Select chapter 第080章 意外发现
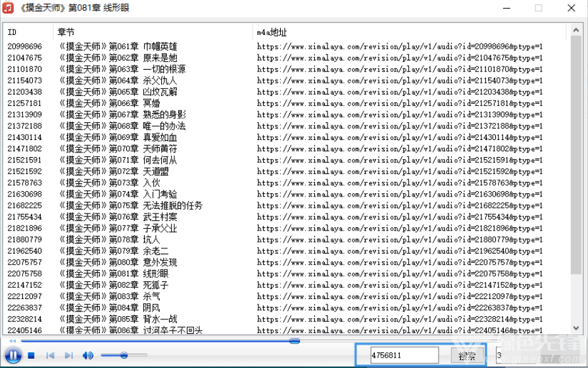This screenshot has height=368, width=588. [118, 262]
